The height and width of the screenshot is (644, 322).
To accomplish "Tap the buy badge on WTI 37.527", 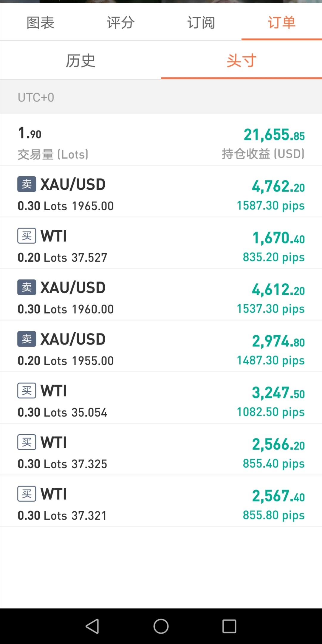I will 27,236.
